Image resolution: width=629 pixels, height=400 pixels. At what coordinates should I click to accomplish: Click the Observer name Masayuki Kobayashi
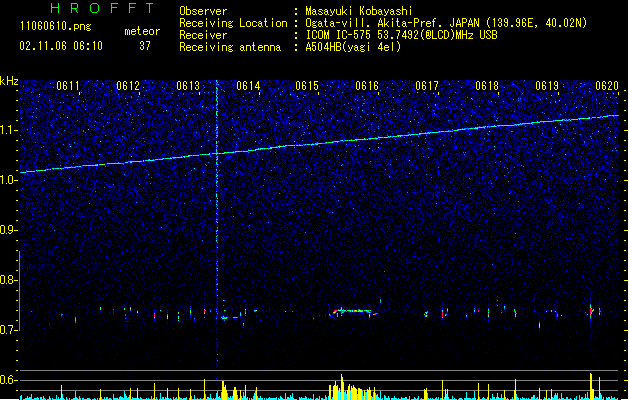(x=359, y=11)
